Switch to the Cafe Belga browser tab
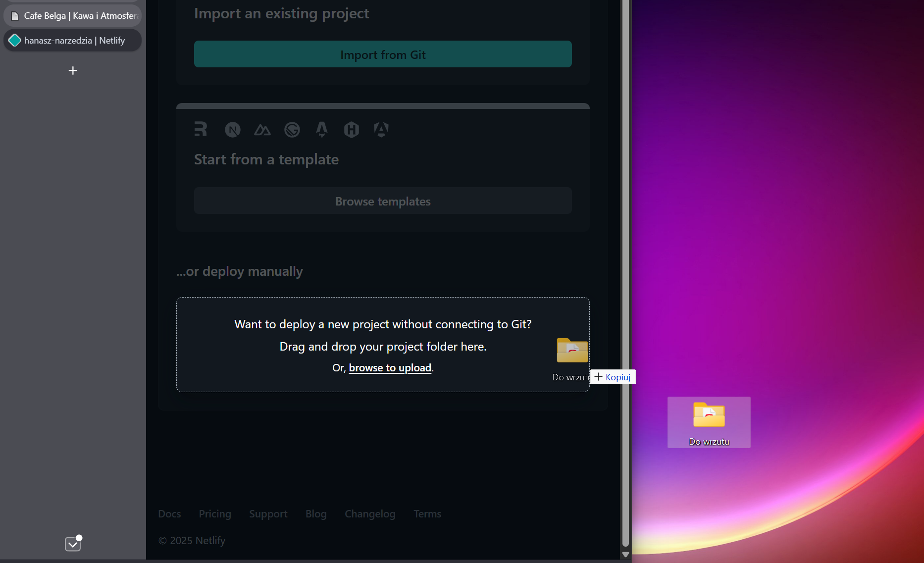Viewport: 924px width, 563px height. point(72,16)
